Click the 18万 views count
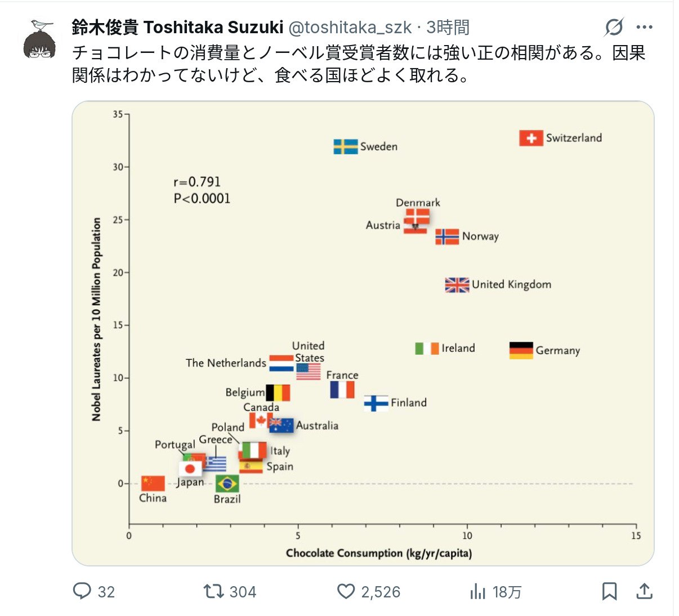This screenshot has width=679, height=616. tap(507, 592)
